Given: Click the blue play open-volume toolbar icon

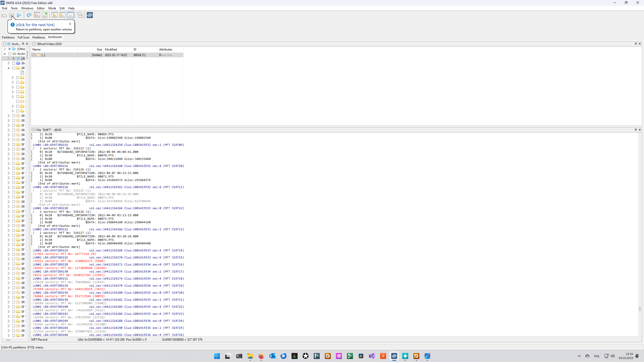Looking at the screenshot, I should pyautogui.click(x=19, y=15).
